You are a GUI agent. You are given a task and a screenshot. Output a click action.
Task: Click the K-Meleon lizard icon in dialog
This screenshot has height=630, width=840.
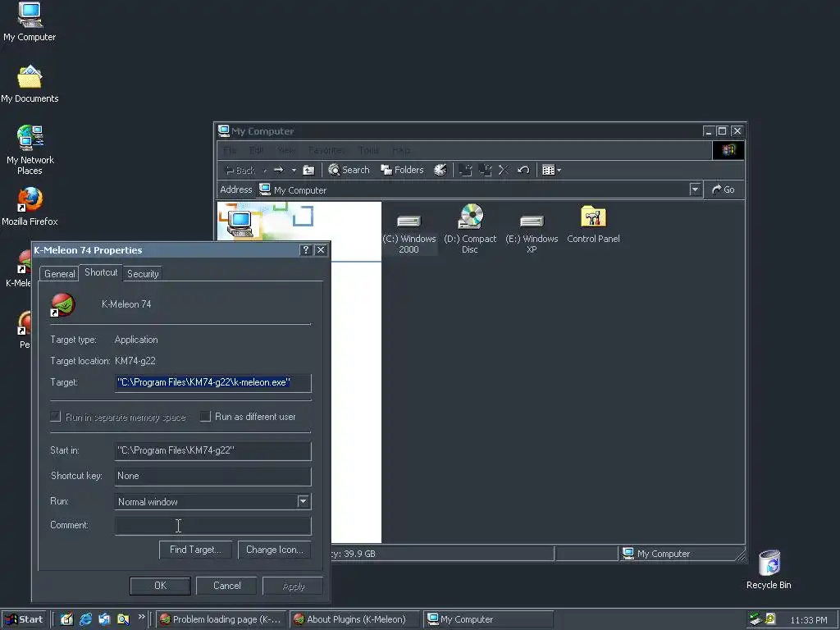click(62, 304)
